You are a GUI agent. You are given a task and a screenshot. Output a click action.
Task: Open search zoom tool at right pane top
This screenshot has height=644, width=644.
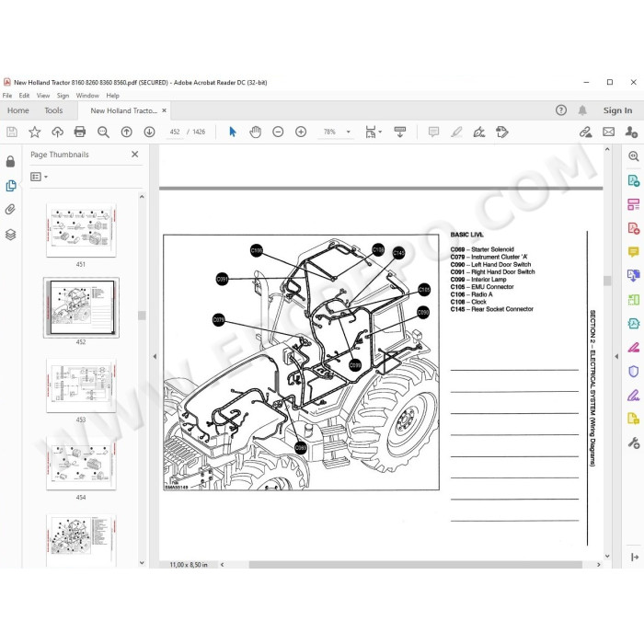click(x=633, y=156)
